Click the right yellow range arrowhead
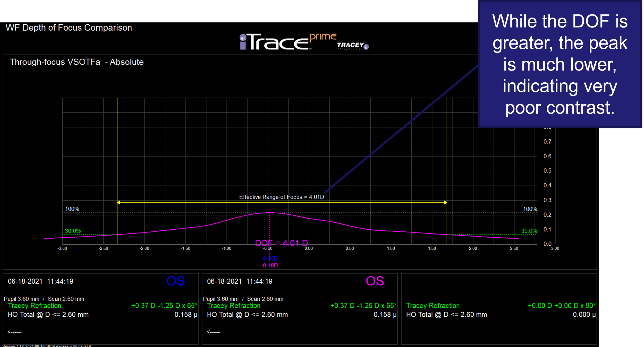This screenshot has width=644, height=347. 445,203
